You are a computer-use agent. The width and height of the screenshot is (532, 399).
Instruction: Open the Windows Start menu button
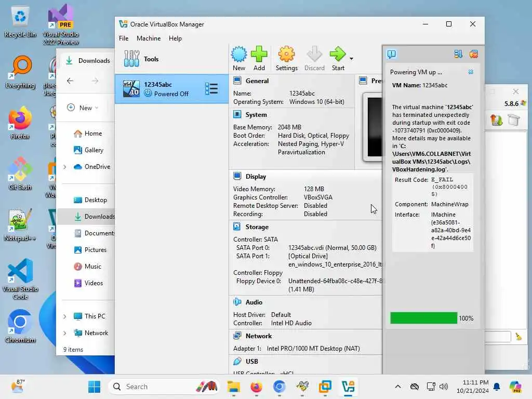(95, 387)
